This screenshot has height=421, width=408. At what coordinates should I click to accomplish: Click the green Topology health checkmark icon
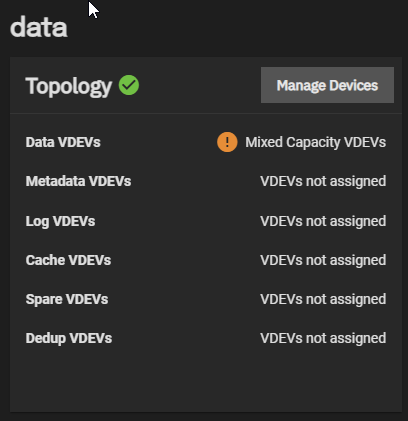[129, 85]
